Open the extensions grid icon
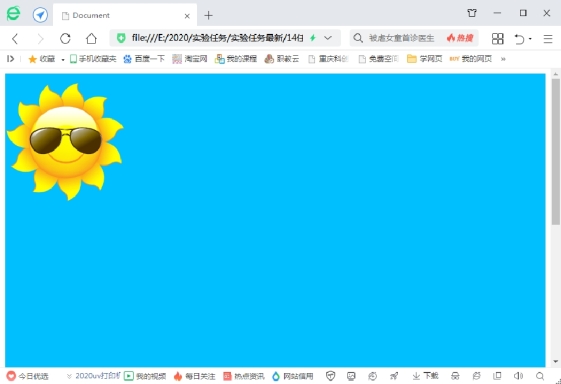This screenshot has width=561, height=384. 498,39
